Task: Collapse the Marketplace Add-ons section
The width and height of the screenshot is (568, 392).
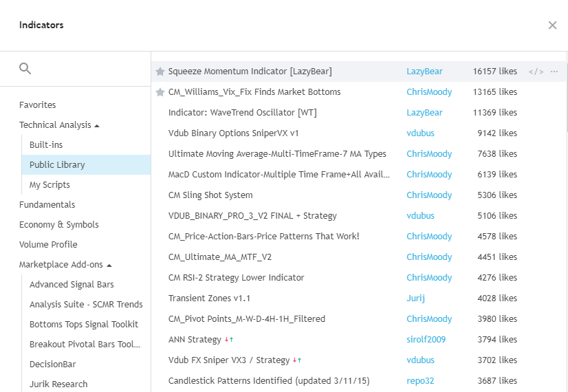Action: [x=109, y=265]
